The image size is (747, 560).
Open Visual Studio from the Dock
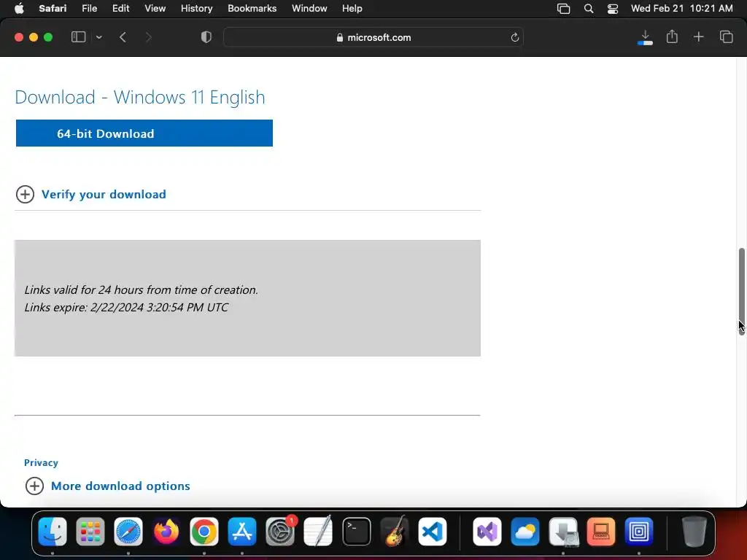487,531
